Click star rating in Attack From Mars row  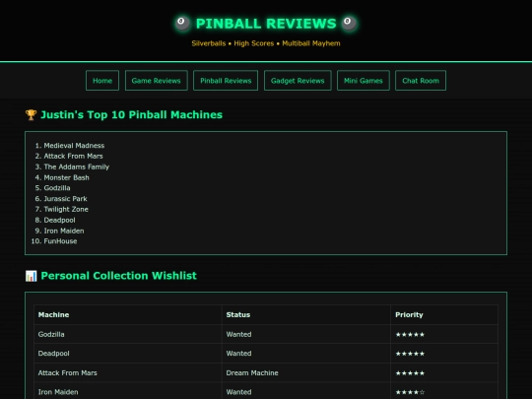click(410, 373)
